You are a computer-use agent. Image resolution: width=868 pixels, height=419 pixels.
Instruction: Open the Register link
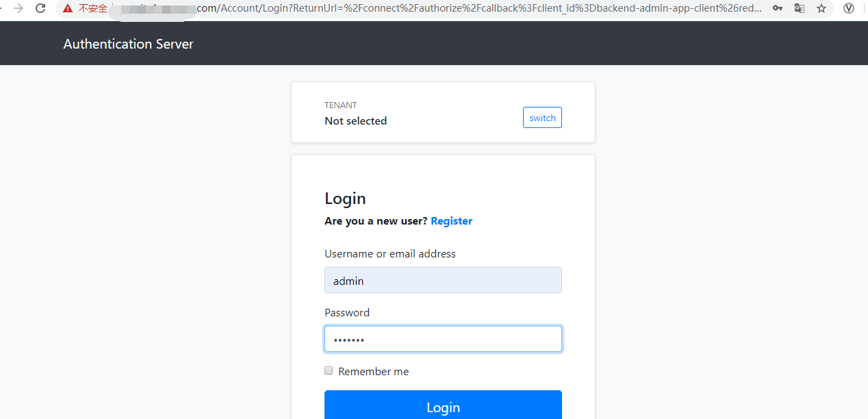pos(451,220)
